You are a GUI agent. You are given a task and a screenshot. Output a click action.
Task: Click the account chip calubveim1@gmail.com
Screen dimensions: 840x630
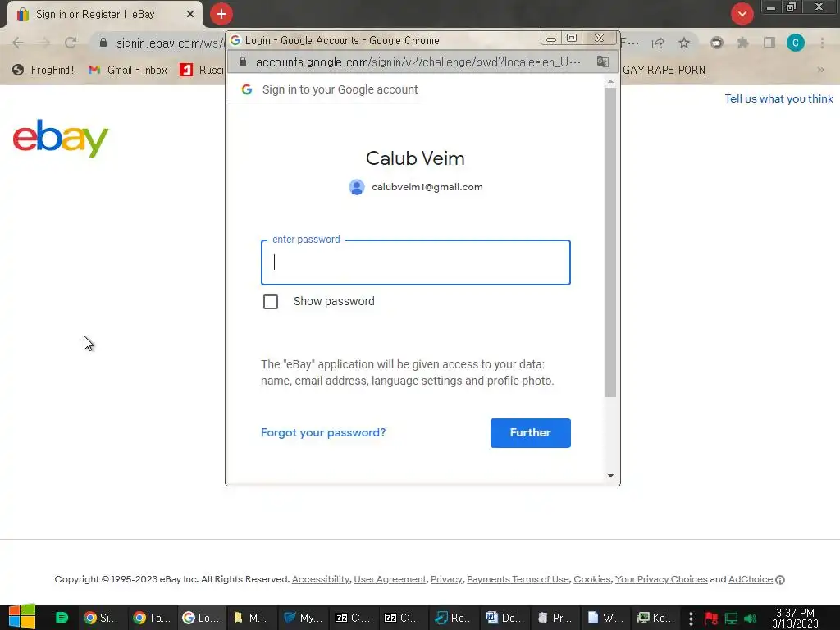(416, 187)
